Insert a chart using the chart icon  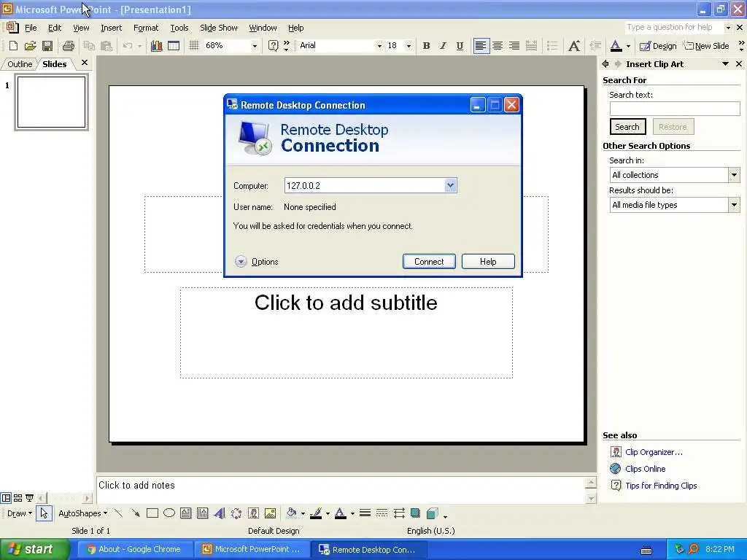click(156, 46)
